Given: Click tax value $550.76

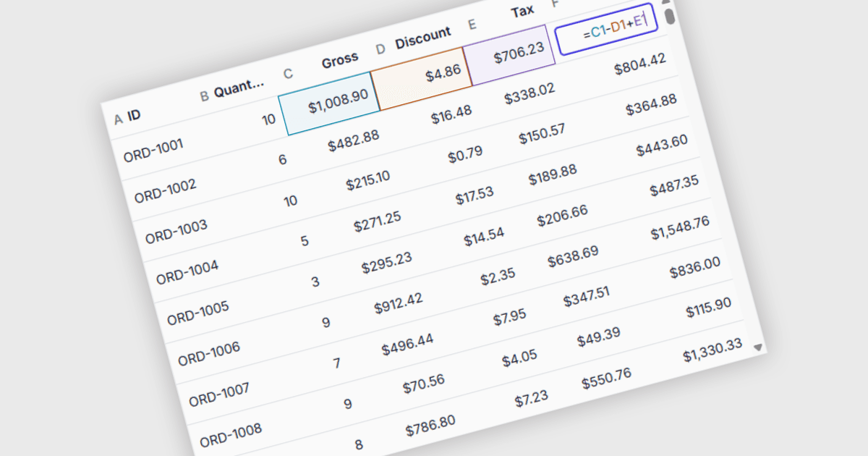Looking at the screenshot, I should (x=606, y=379).
